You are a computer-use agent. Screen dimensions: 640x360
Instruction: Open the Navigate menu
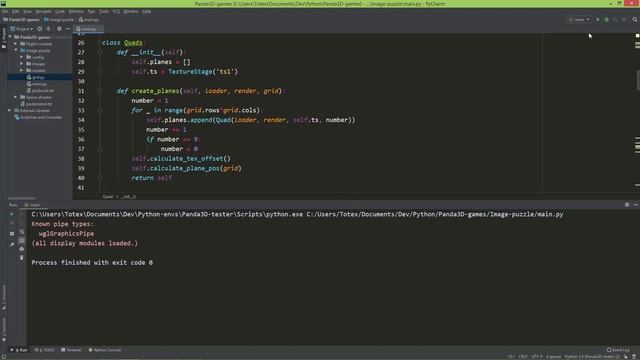coord(43,11)
